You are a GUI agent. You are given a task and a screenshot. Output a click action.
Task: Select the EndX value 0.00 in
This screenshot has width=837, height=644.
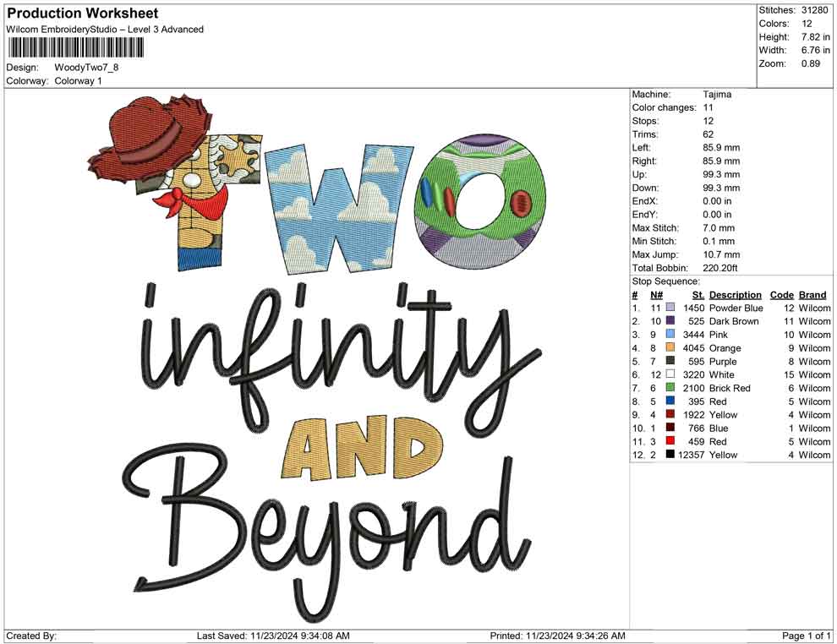click(717, 201)
